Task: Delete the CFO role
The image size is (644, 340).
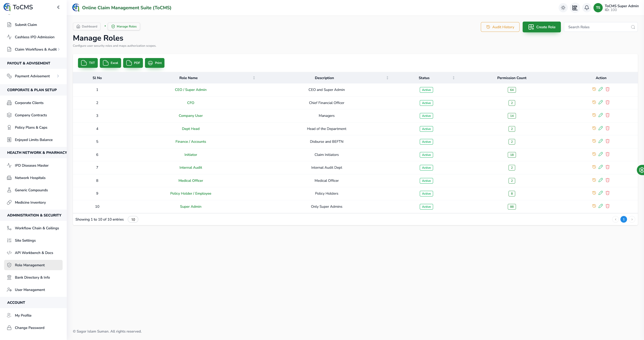Action: [608, 102]
